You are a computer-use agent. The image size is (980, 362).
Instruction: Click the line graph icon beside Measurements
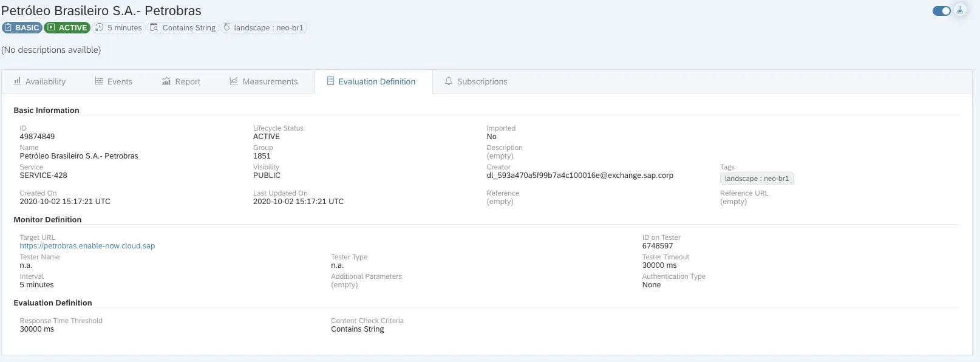(x=234, y=81)
